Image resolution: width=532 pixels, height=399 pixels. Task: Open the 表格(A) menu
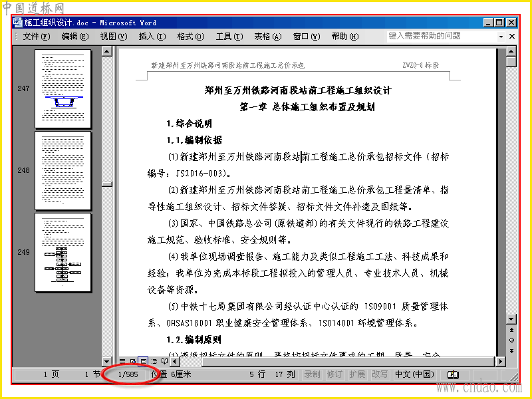268,37
